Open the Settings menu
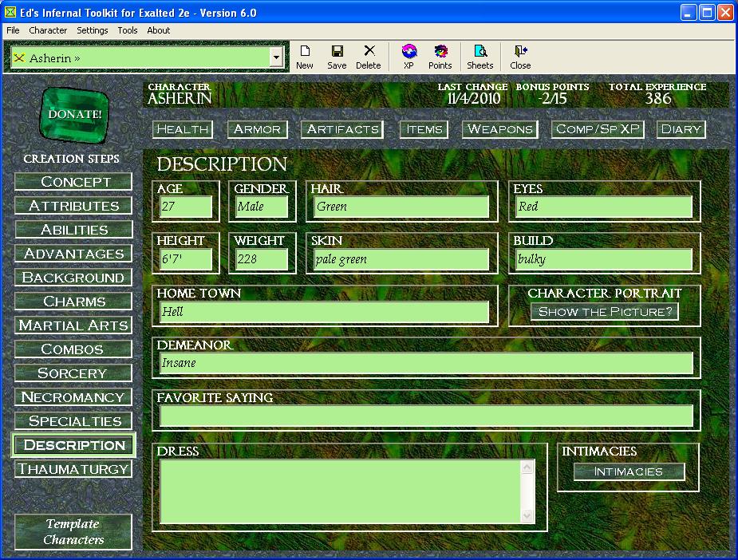 [93, 30]
